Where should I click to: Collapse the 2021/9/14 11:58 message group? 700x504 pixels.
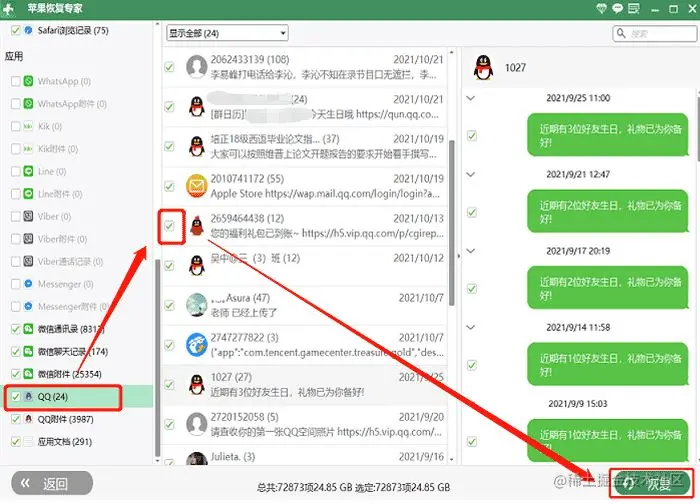471,327
